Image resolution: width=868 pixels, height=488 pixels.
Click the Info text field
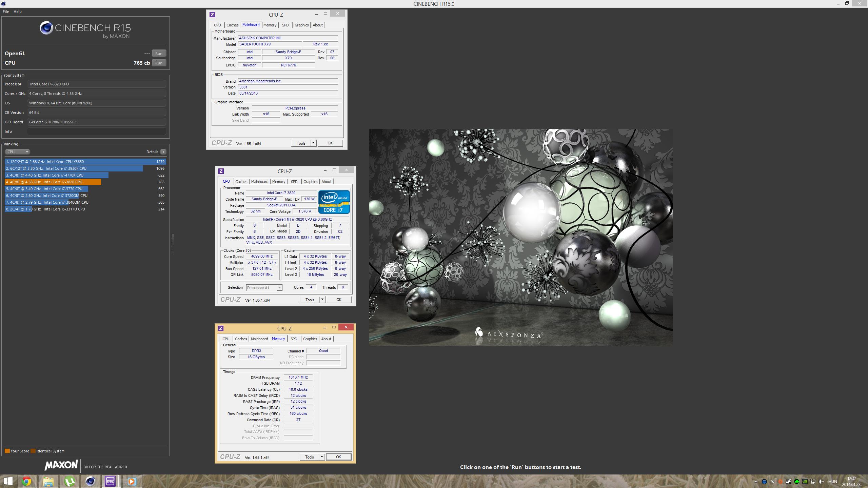tap(97, 131)
